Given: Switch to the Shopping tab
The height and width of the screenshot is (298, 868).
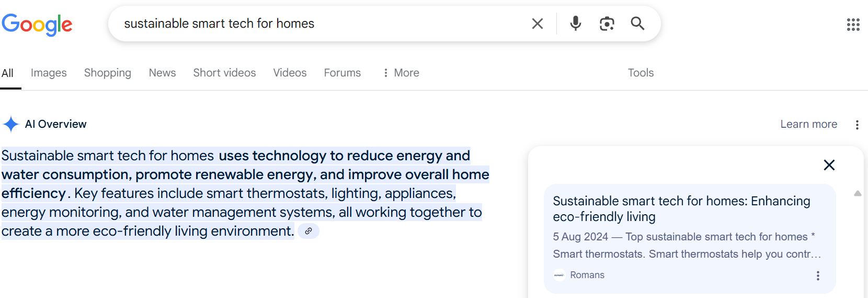Looking at the screenshot, I should pyautogui.click(x=108, y=73).
